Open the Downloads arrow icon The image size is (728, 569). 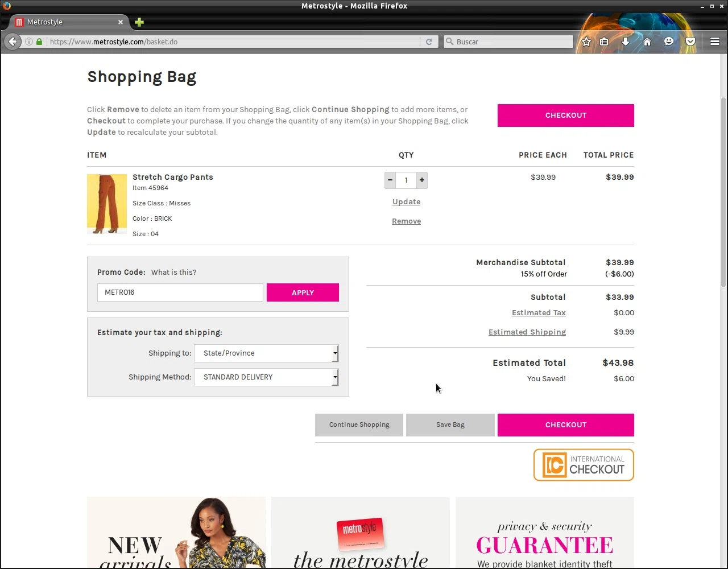[626, 42]
